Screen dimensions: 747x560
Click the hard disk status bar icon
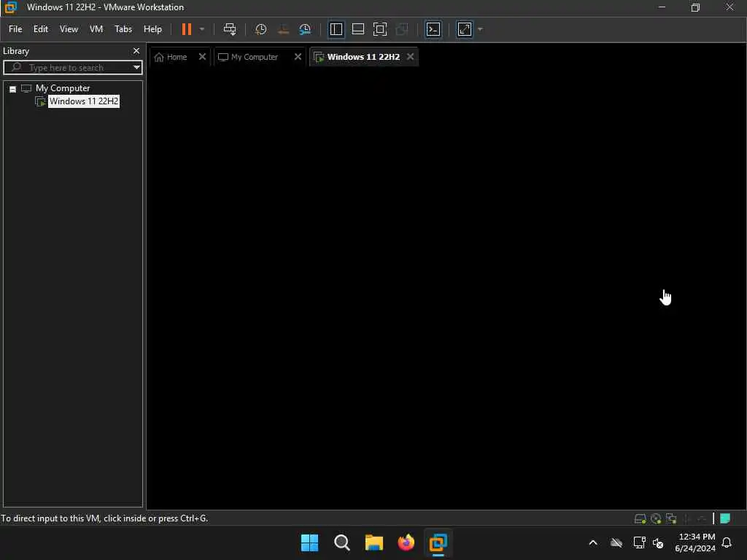point(640,518)
